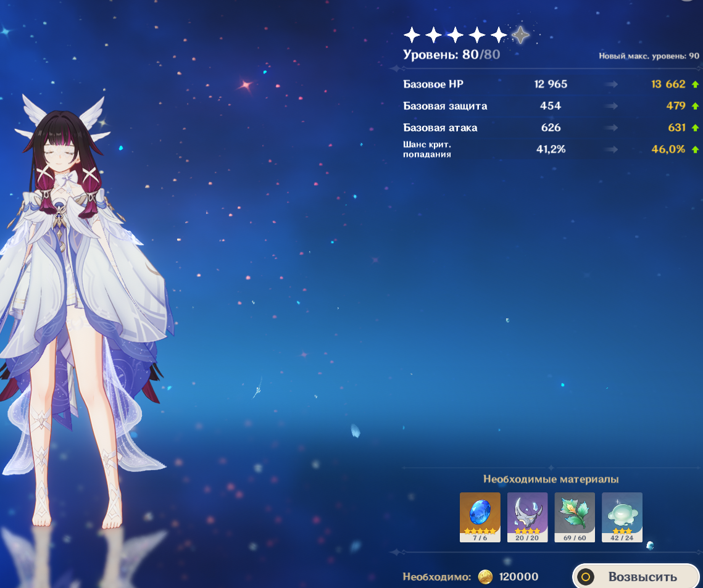This screenshot has width=703, height=588.
Task: Click the green up arrow beside crit rate
Action: pos(695,149)
